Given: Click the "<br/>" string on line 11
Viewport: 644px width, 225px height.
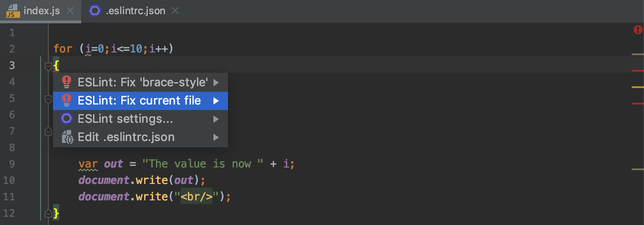Looking at the screenshot, I should tap(197, 197).
